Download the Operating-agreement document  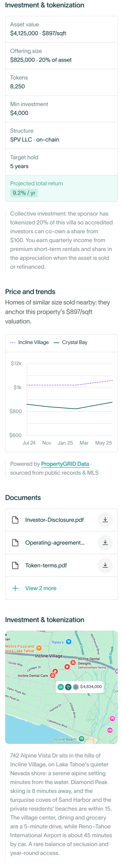pyautogui.click(x=105, y=543)
